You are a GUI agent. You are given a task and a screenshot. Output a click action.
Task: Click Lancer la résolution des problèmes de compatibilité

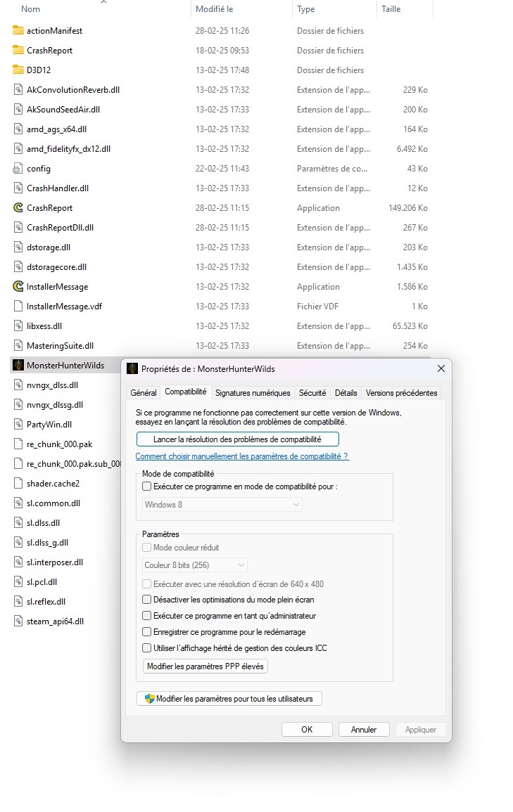[237, 439]
